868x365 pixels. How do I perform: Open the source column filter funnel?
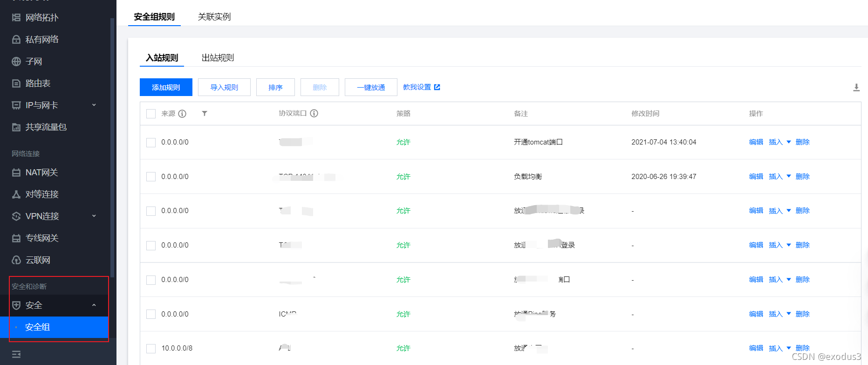(205, 114)
